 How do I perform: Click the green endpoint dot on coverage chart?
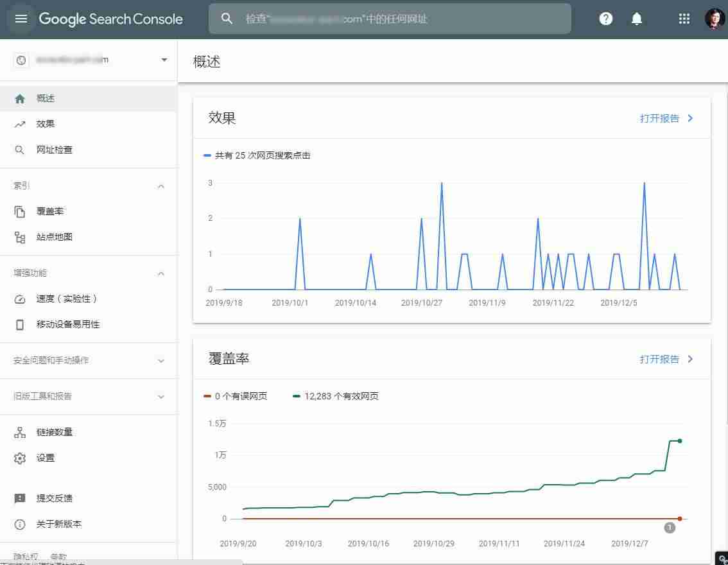[680, 440]
